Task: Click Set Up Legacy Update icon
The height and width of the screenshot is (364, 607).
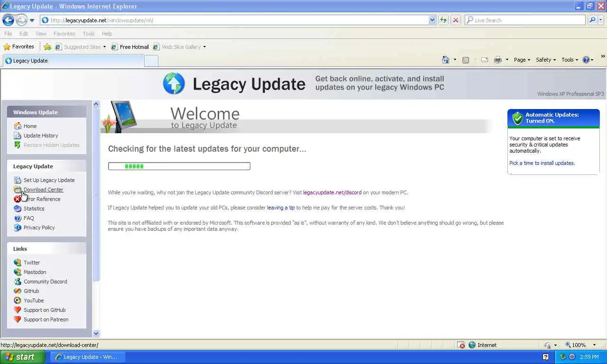Action: click(x=18, y=180)
